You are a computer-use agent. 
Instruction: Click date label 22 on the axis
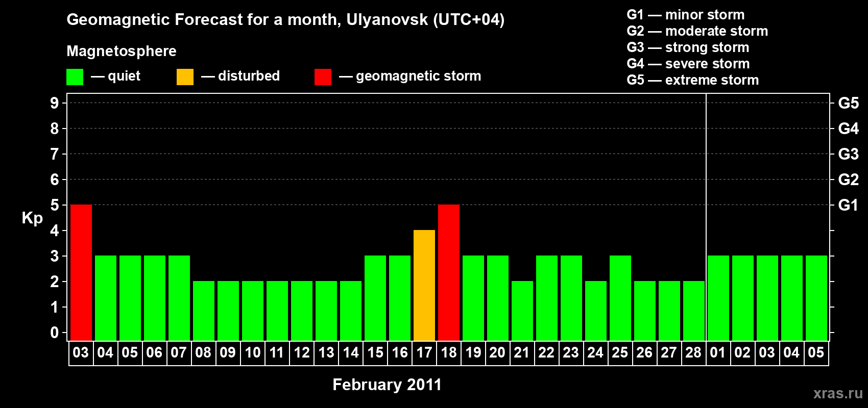[x=546, y=352]
